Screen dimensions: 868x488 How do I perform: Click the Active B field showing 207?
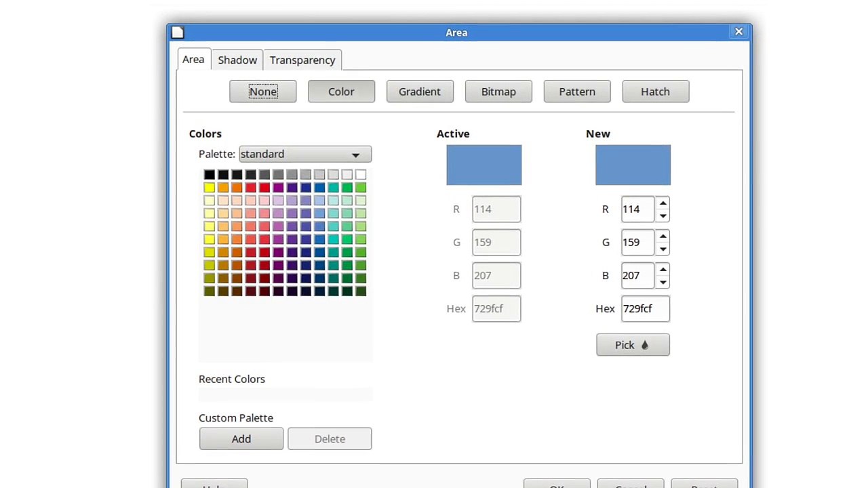point(496,275)
